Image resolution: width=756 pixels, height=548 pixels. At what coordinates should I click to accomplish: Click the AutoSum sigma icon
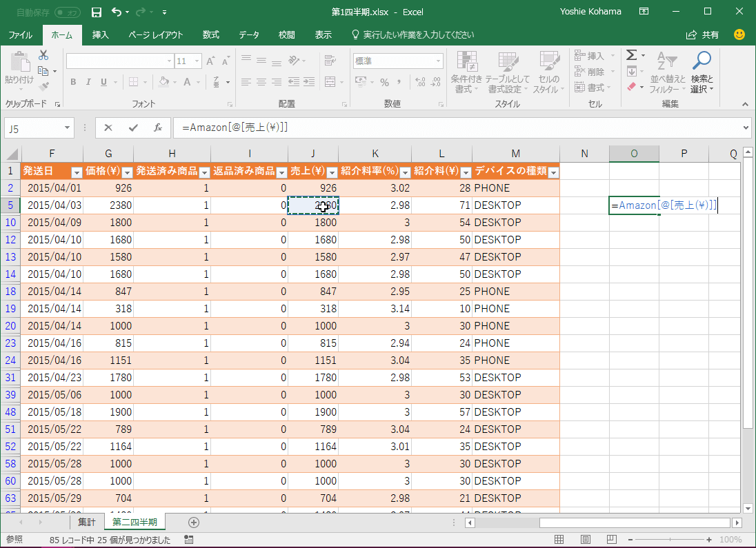coord(631,55)
